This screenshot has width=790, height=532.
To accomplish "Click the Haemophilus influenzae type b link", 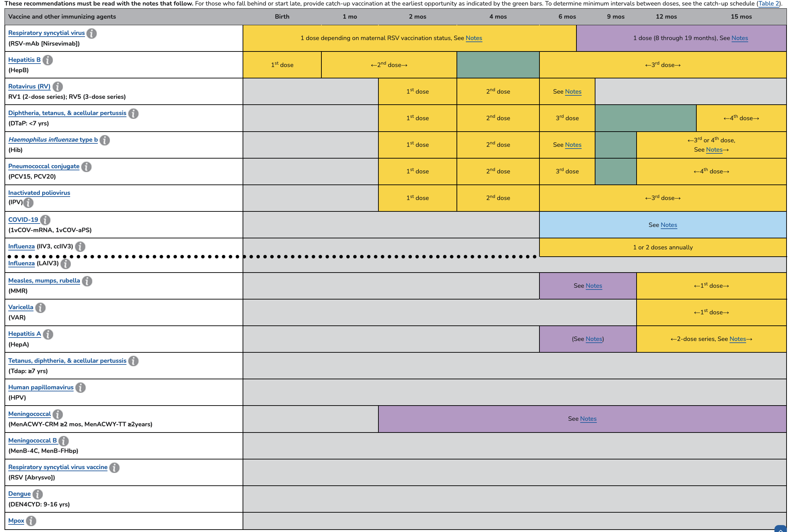I will [53, 140].
